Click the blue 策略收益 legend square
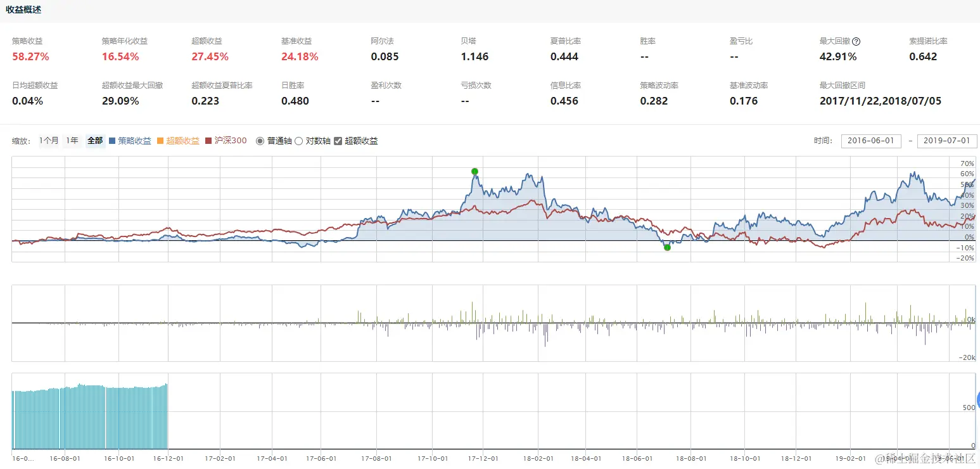980x469 pixels. 113,141
